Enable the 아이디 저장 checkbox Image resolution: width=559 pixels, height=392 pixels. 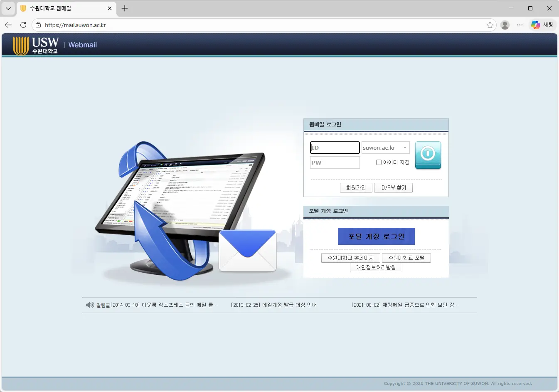[x=379, y=162]
